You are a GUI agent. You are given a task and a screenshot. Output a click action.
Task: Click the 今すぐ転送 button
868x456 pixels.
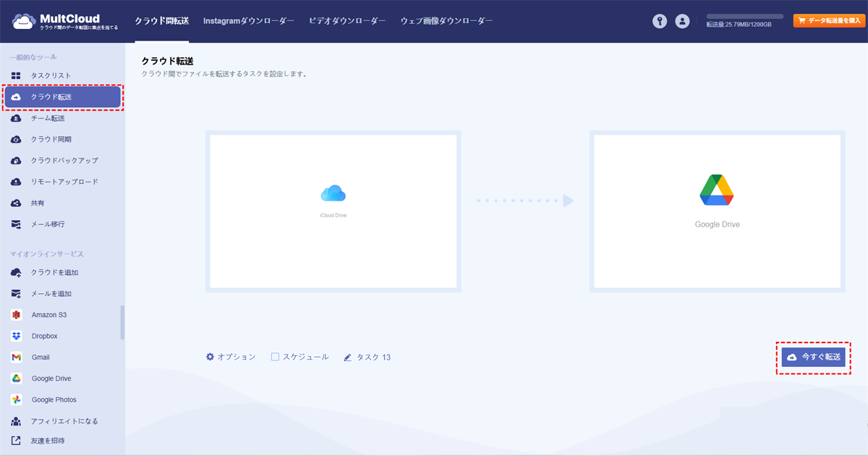tap(814, 358)
